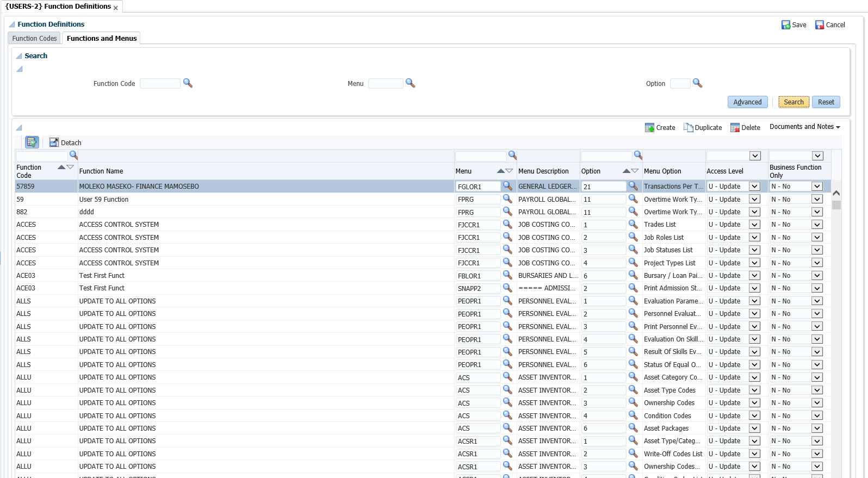This screenshot has width=868, height=478.
Task: Open the Access Level column filter dropdown
Action: pos(755,156)
